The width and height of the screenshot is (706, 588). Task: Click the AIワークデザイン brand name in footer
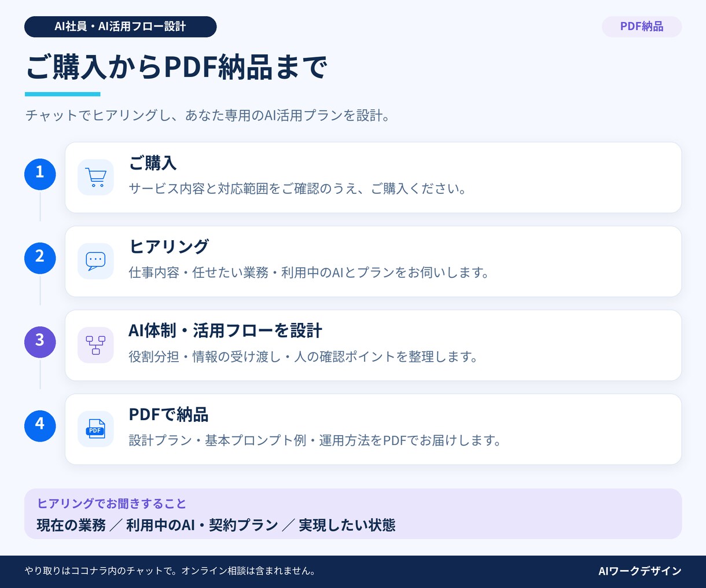coord(640,571)
